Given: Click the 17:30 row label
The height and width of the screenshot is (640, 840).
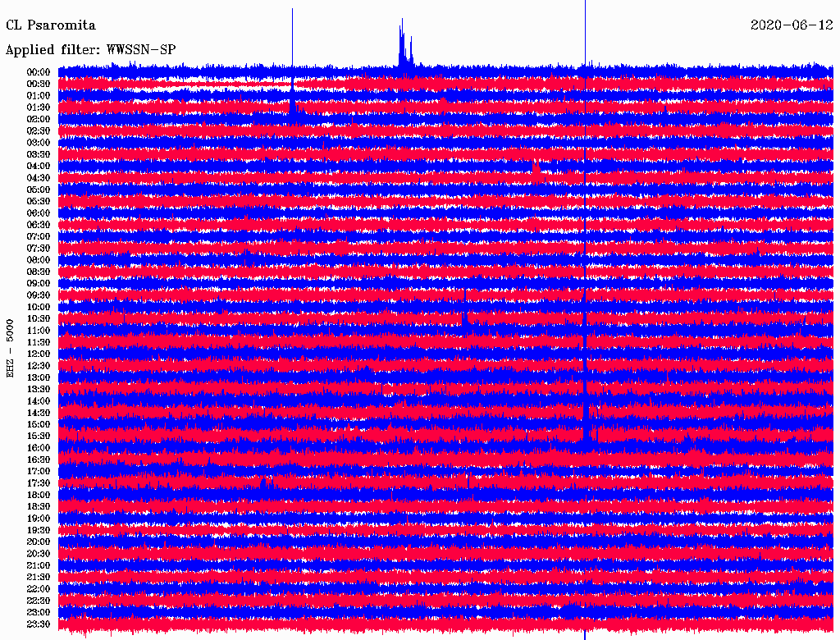Looking at the screenshot, I should [x=39, y=483].
